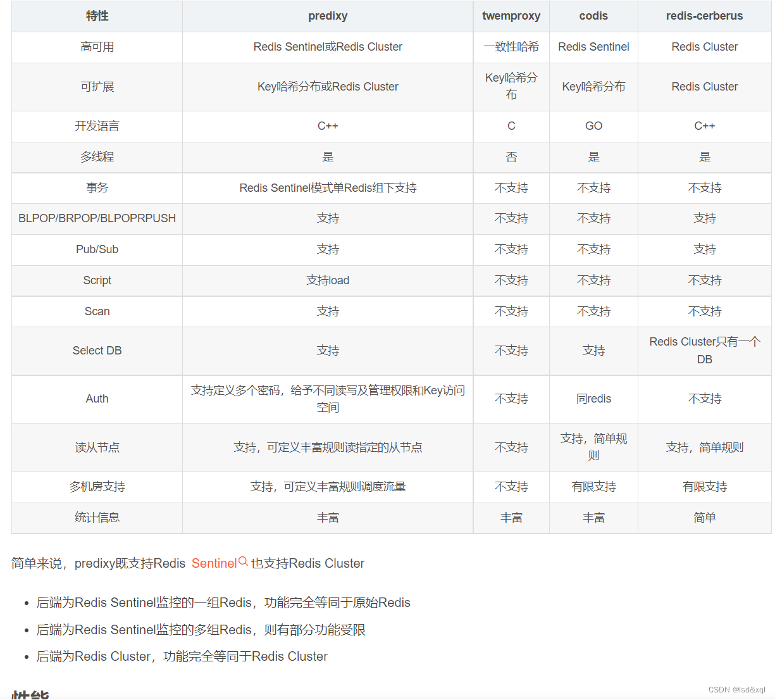Select the 开发语言 row label
This screenshot has width=775, height=700.
click(97, 126)
